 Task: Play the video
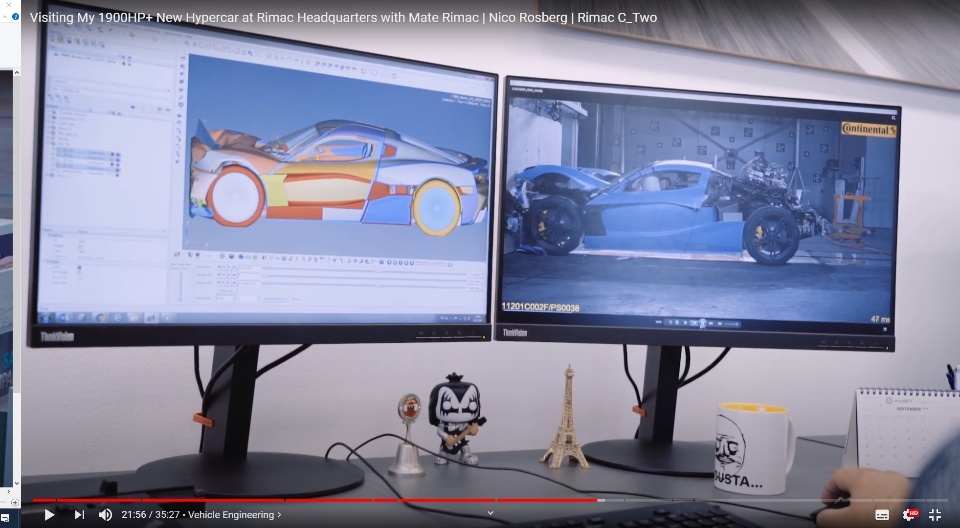tap(49, 515)
